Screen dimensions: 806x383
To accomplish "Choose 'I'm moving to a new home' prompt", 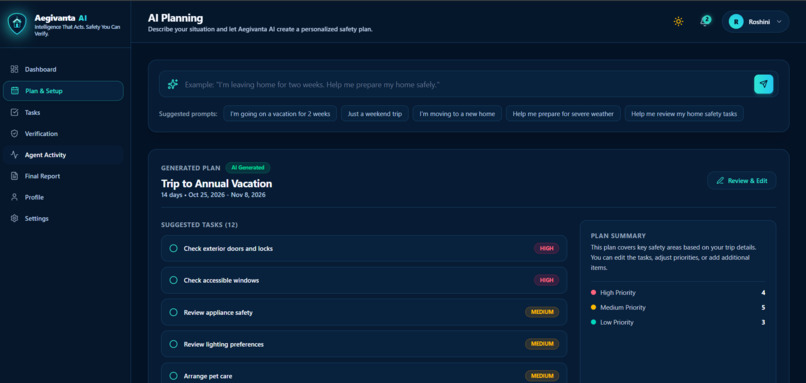I will click(x=457, y=114).
